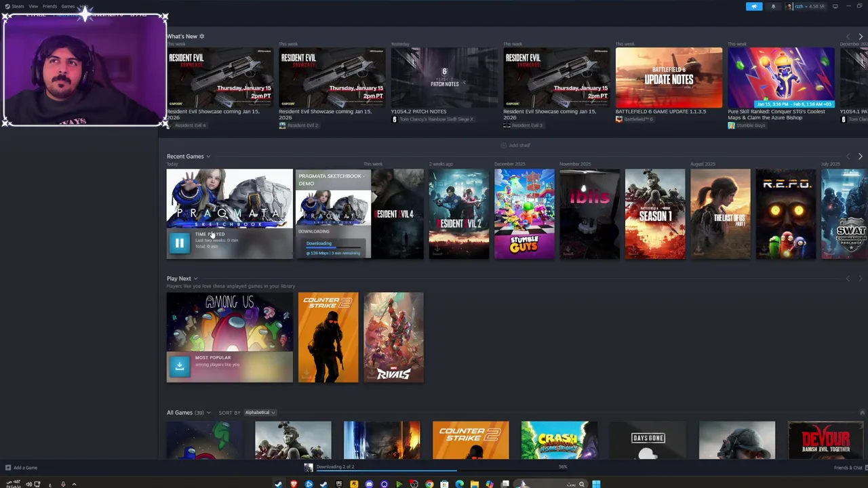The height and width of the screenshot is (488, 868).
Task: Open the Steam menu
Action: (x=14, y=6)
